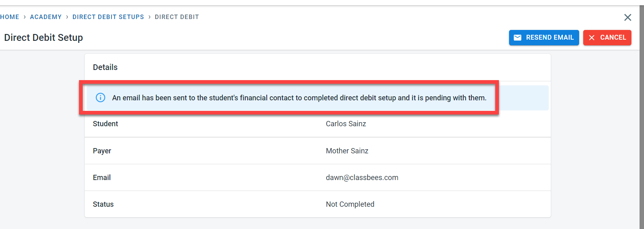
Task: Click the Not Completed status value
Action: 350,204
